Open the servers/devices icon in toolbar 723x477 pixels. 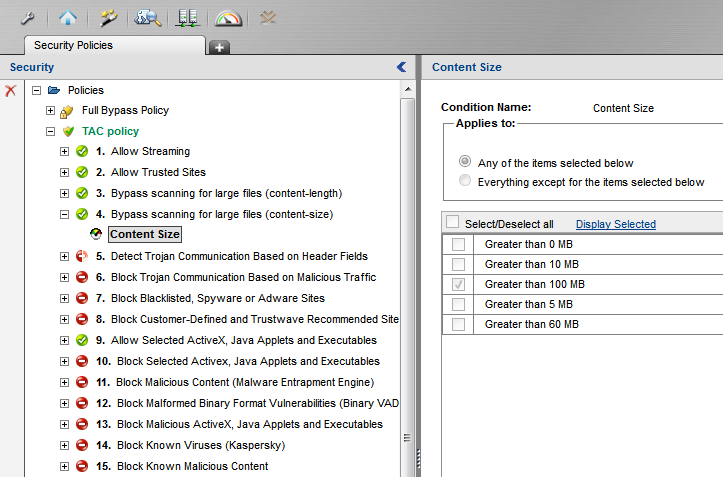[188, 17]
